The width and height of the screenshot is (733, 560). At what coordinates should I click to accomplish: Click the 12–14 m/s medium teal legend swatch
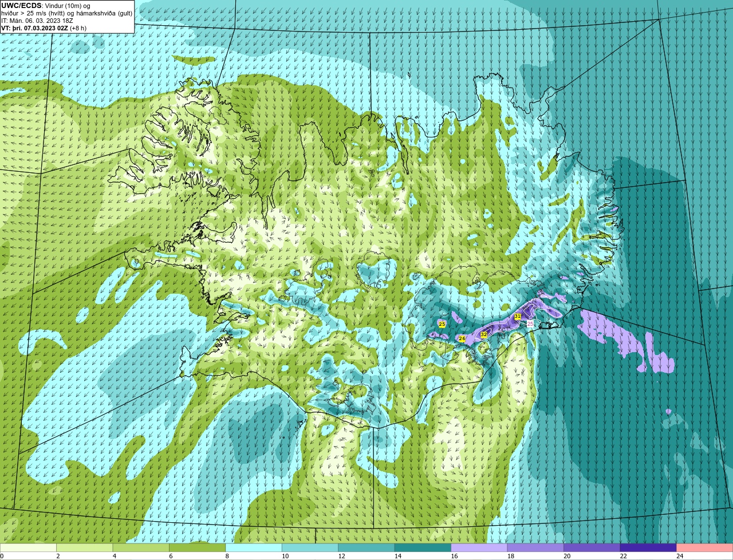click(366, 547)
